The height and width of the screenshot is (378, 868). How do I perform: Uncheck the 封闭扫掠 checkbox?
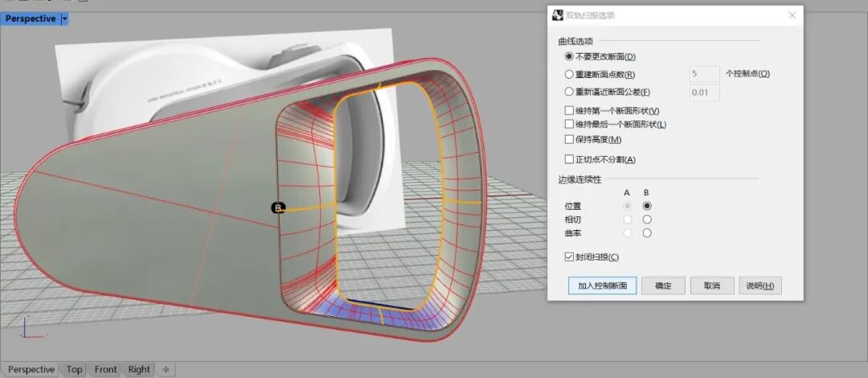coord(569,257)
